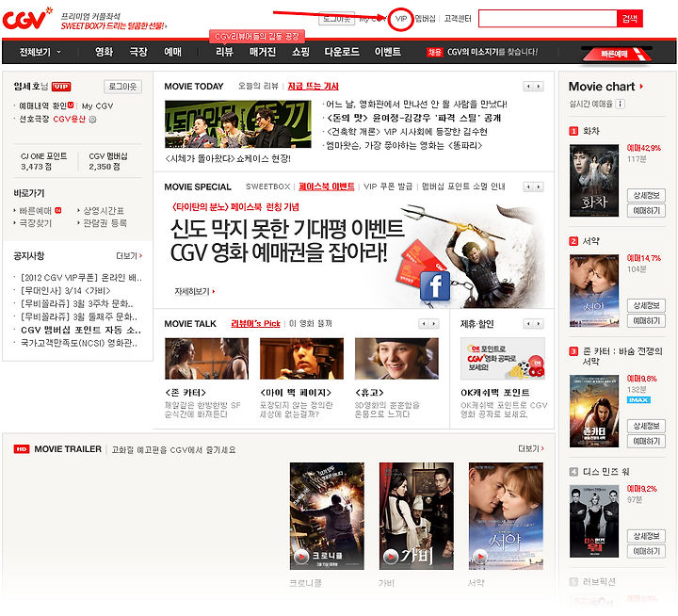
Task: Switch to 지금 뜨는 기사 tab
Action: click(x=313, y=86)
